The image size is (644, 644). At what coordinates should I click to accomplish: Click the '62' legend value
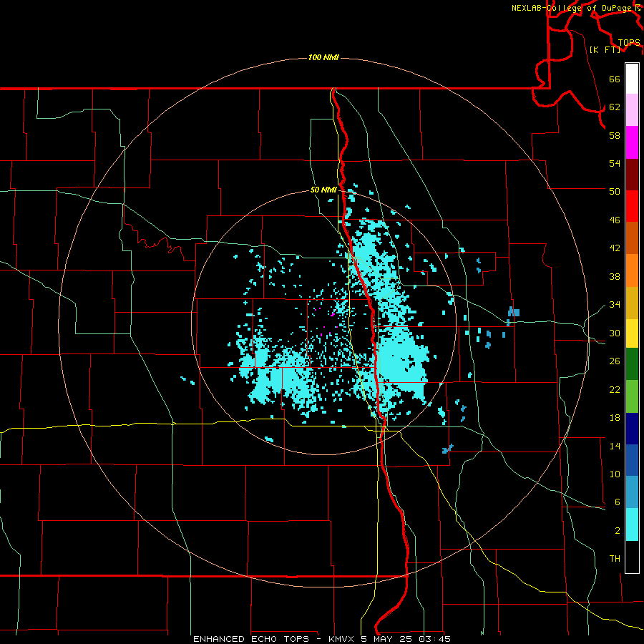(x=615, y=107)
